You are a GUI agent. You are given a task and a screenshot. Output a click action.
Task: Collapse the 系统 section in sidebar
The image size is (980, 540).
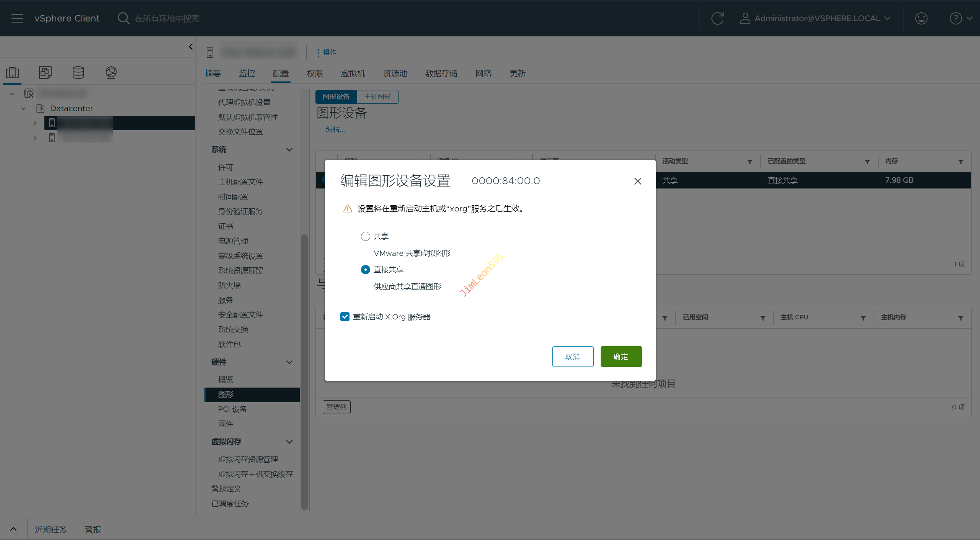pos(289,150)
